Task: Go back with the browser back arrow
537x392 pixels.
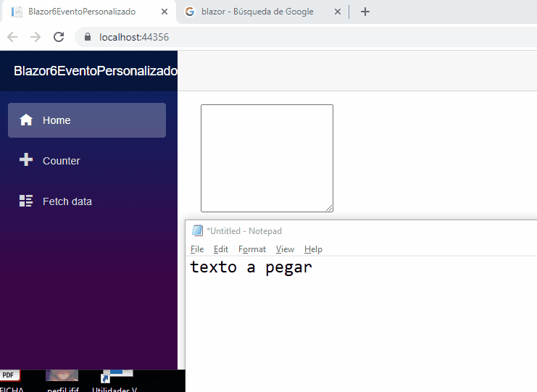Action: (12, 37)
